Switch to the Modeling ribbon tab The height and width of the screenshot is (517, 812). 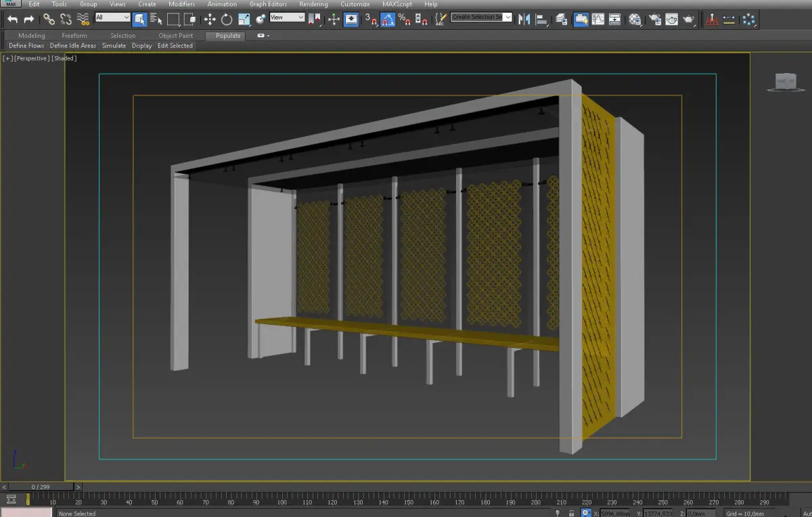32,35
